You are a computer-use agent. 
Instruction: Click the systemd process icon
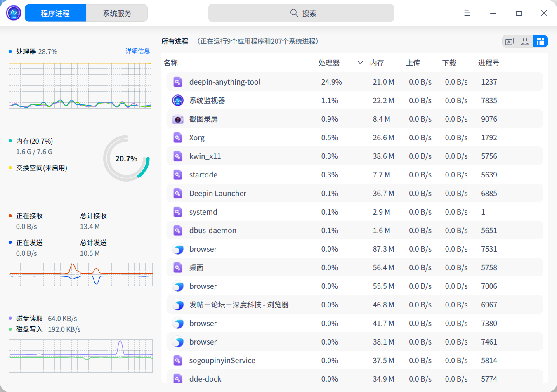pyautogui.click(x=178, y=212)
